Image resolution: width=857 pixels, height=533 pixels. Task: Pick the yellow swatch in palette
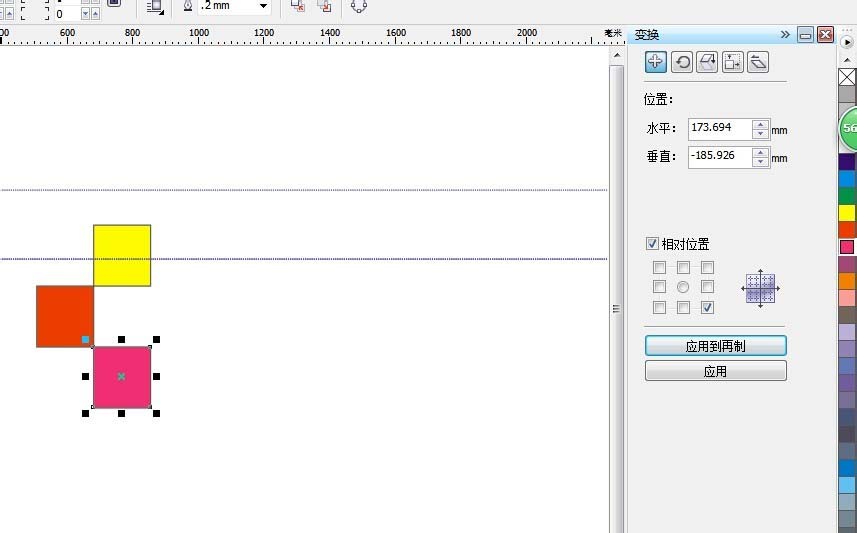[x=847, y=213]
